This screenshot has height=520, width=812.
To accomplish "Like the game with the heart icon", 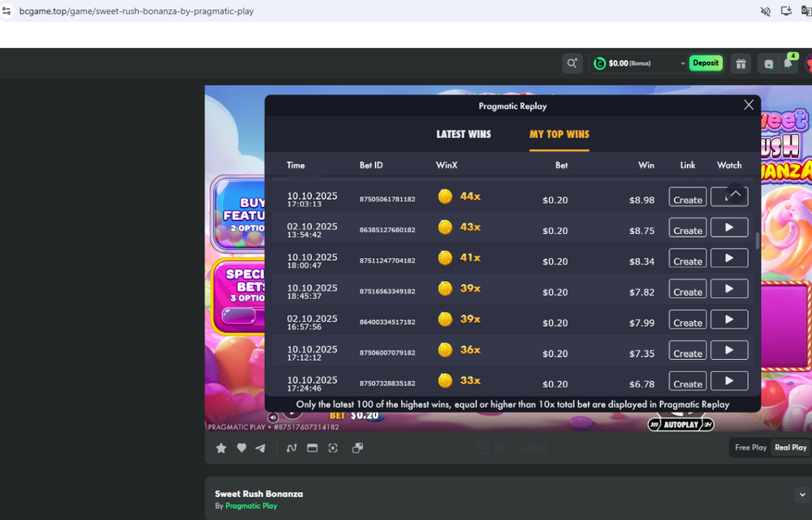I will click(x=241, y=448).
